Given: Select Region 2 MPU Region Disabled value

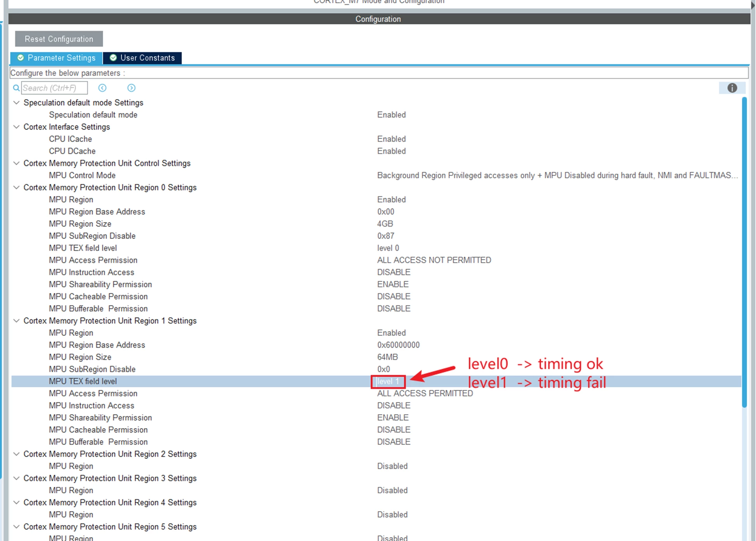Looking at the screenshot, I should click(x=392, y=466).
